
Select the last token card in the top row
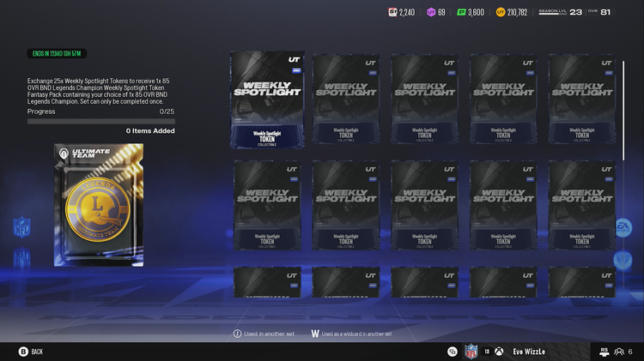click(x=582, y=99)
